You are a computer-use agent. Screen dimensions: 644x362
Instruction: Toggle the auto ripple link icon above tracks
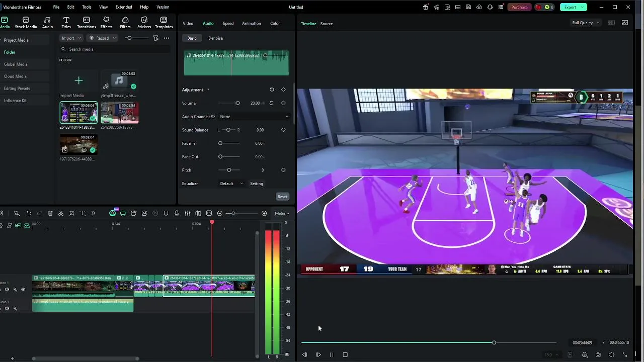coord(18,225)
